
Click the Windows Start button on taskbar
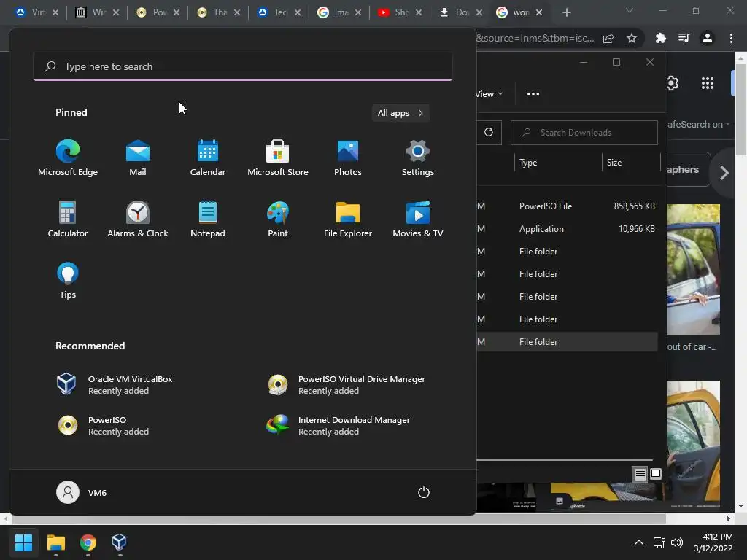point(23,542)
